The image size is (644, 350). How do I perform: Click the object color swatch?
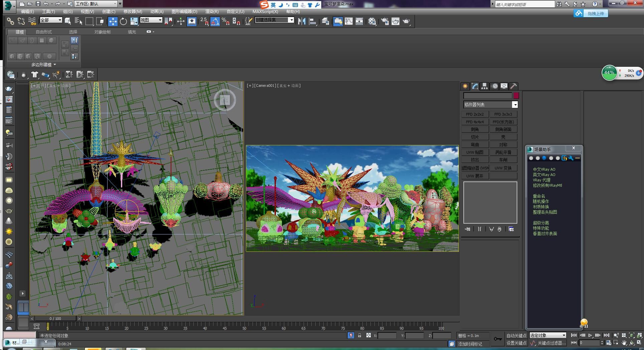516,96
